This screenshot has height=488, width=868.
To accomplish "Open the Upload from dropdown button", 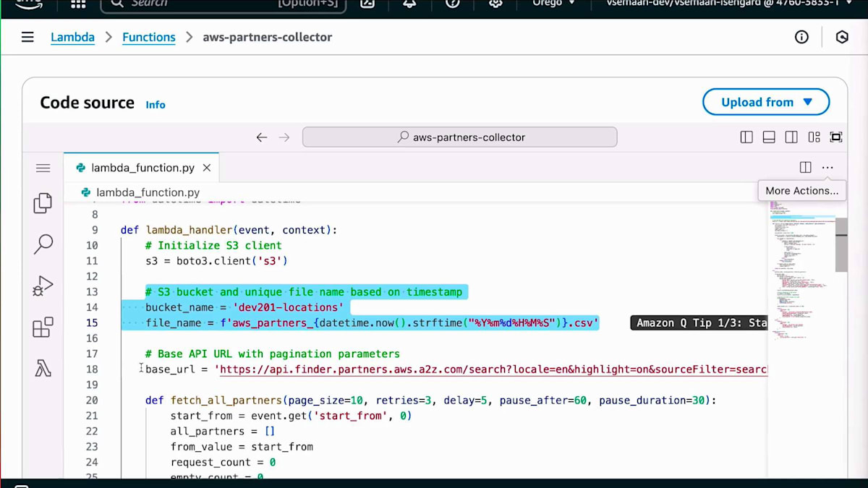I will point(766,102).
